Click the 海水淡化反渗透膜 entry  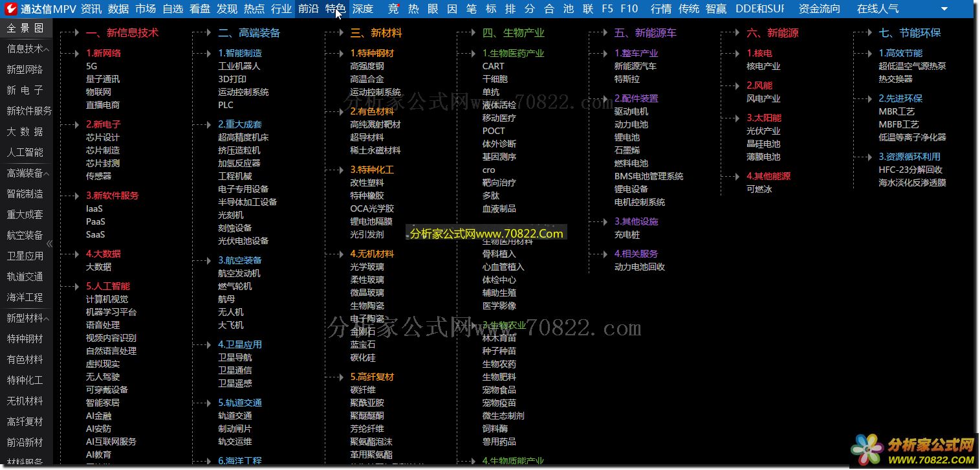tap(912, 183)
